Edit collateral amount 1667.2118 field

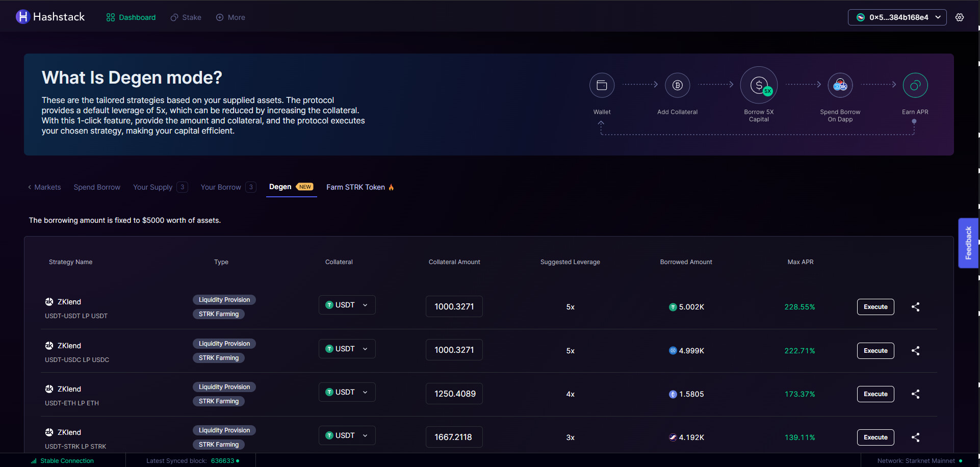(454, 437)
